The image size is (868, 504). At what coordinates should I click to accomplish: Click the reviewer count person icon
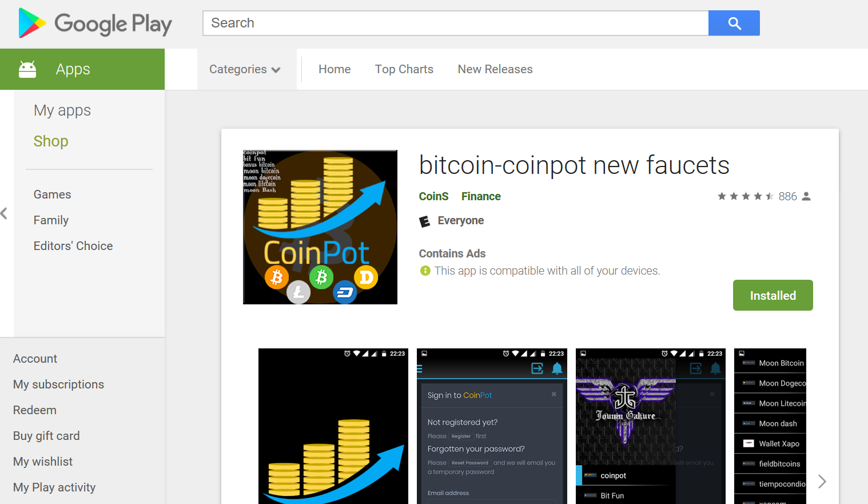coord(806,196)
